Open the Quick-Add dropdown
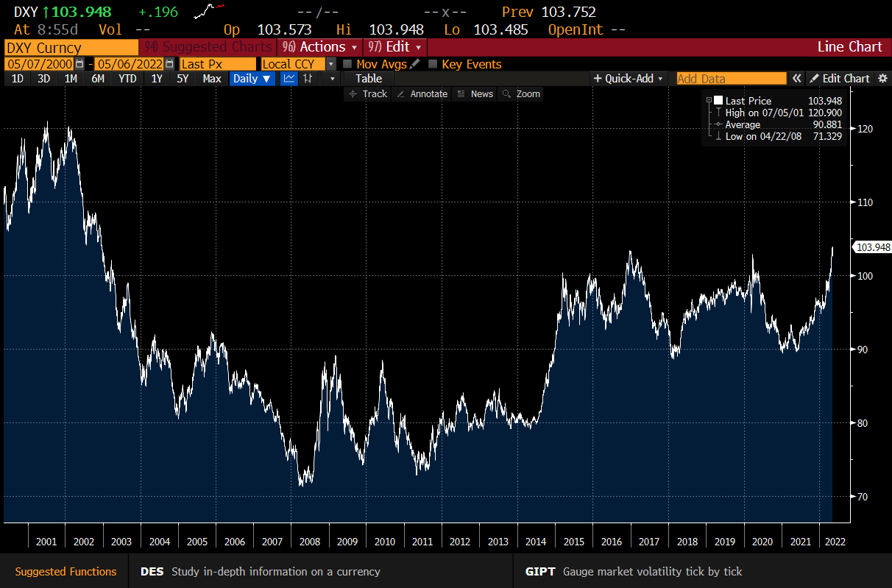The image size is (892, 588). coord(628,79)
